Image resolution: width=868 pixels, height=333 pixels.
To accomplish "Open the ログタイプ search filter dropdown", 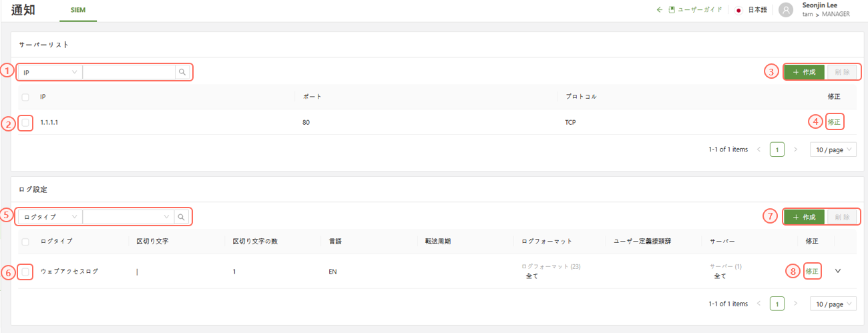I will [x=49, y=217].
